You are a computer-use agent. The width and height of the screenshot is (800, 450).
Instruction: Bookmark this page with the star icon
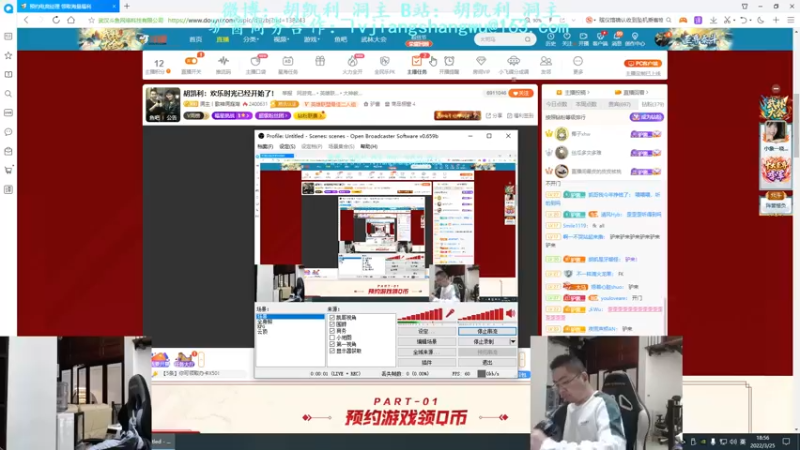coord(91,20)
